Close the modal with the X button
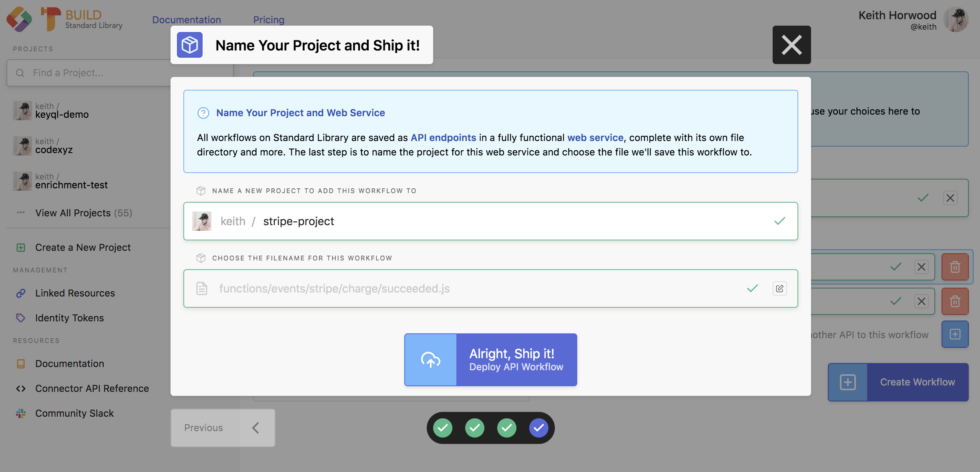This screenshot has height=472, width=980. point(791,45)
